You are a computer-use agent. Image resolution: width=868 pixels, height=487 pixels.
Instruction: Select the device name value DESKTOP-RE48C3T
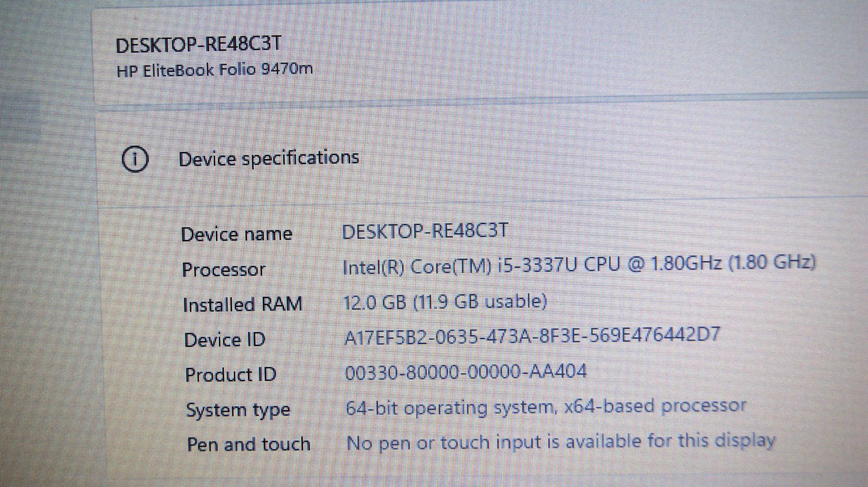pos(425,231)
